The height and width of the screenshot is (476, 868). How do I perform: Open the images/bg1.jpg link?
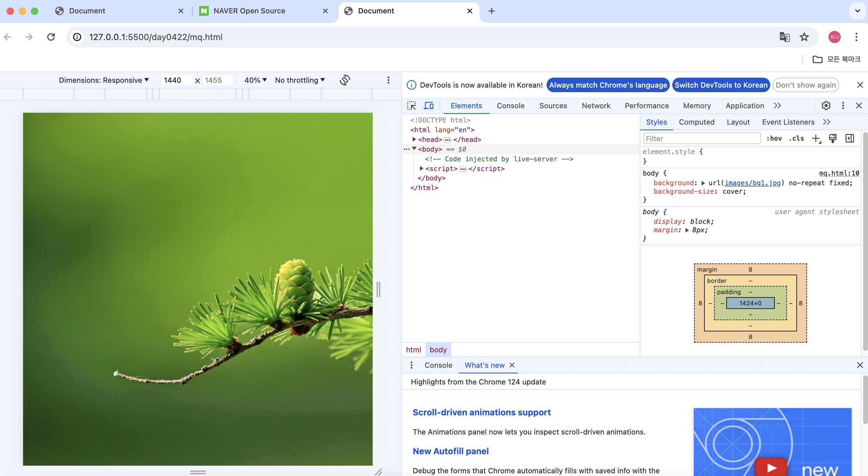(752, 183)
